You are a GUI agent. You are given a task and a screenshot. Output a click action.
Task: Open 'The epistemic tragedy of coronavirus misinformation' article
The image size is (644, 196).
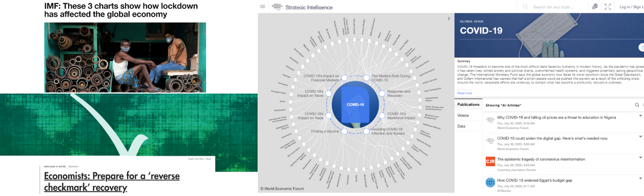(541, 159)
